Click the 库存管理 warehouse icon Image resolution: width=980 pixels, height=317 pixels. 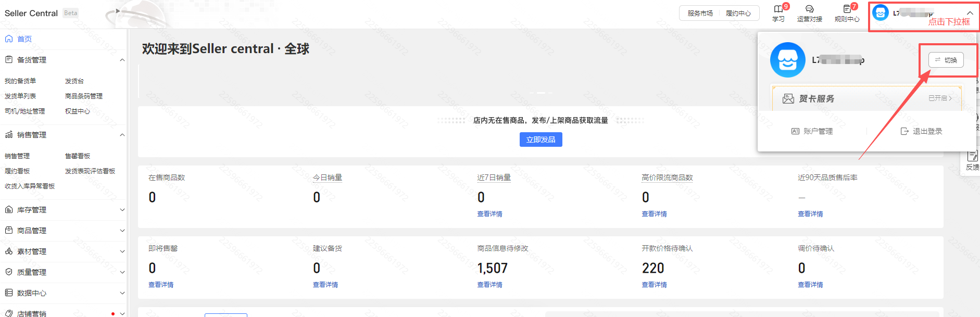(9, 210)
